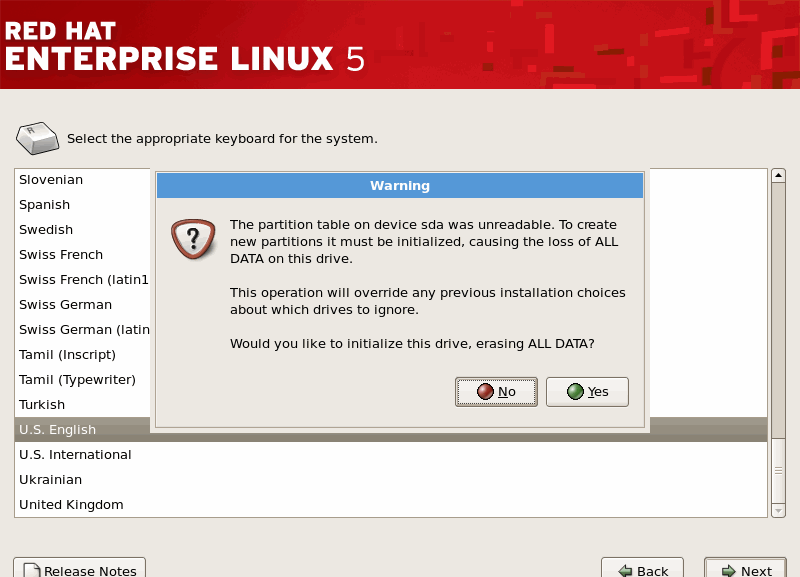800x577 pixels.
Task: Pick the Swiss French keyboard
Action: click(x=61, y=255)
